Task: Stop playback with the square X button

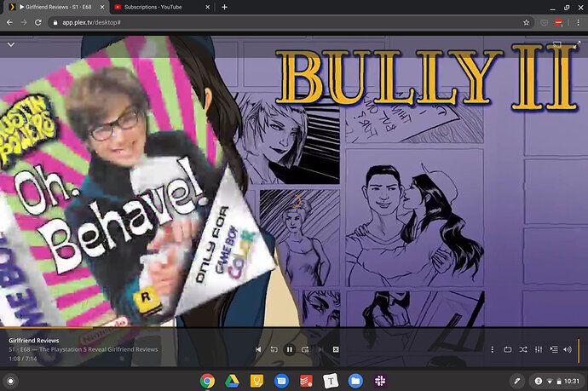Action: pyautogui.click(x=336, y=349)
